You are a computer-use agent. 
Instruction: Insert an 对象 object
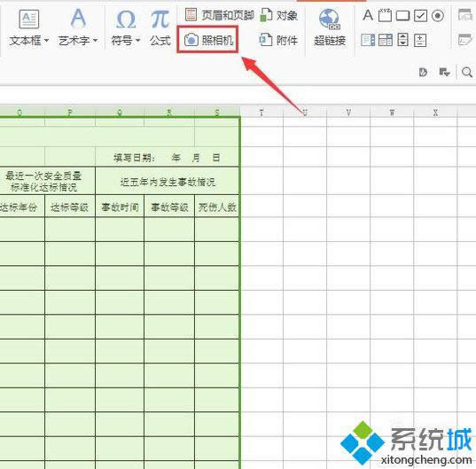(278, 15)
